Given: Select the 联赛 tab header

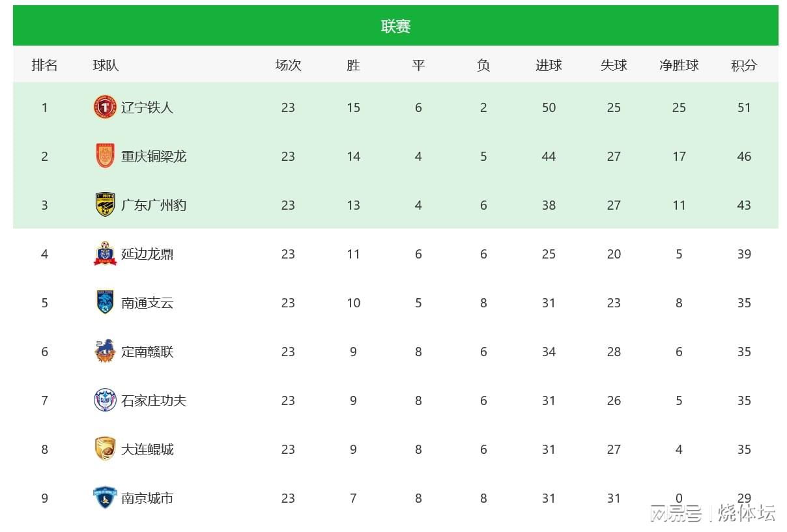Looking at the screenshot, I should pyautogui.click(x=395, y=26).
